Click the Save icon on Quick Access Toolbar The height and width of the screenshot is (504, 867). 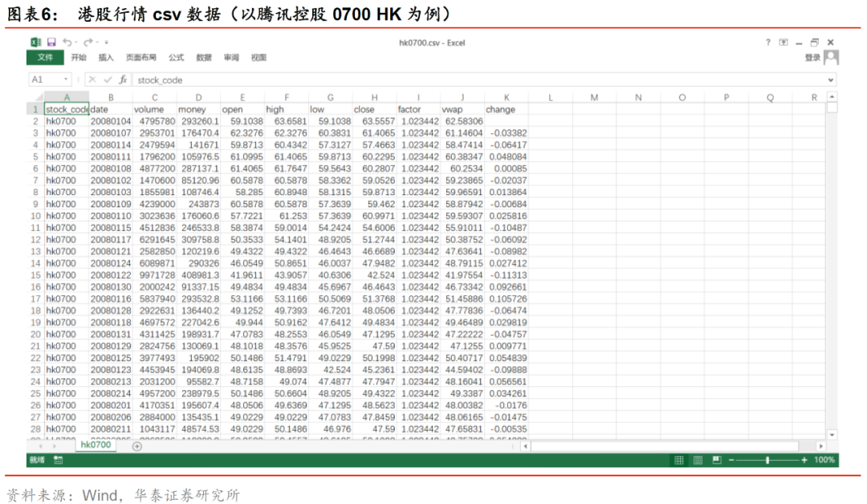tap(51, 42)
